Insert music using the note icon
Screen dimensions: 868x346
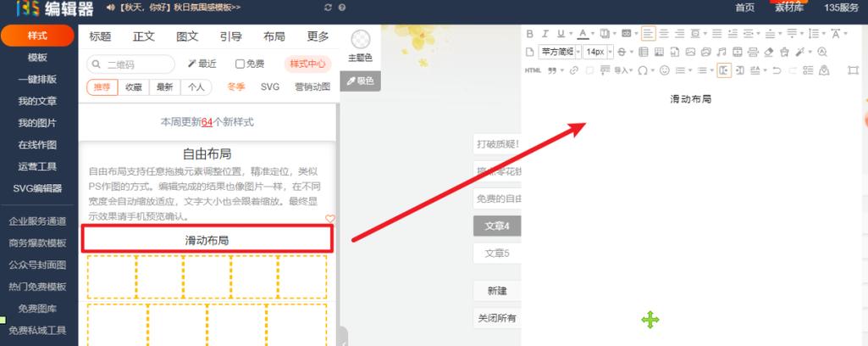pos(721,52)
